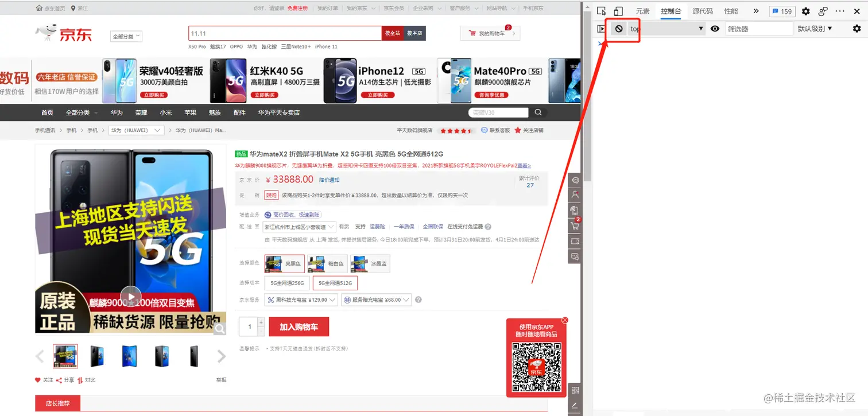The height and width of the screenshot is (416, 868).
Task: Open the delivery address 浙江杭州市 dropdown
Action: (x=300, y=227)
